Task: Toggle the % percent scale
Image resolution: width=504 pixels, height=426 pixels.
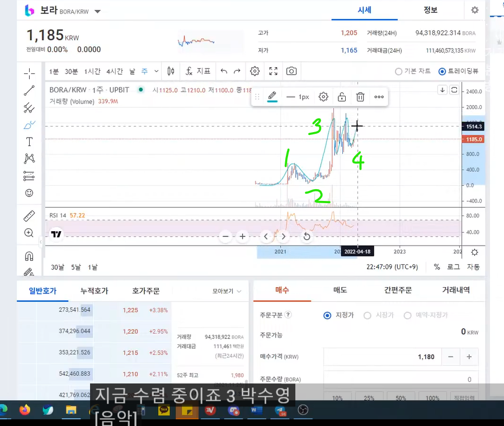Action: [x=437, y=266]
